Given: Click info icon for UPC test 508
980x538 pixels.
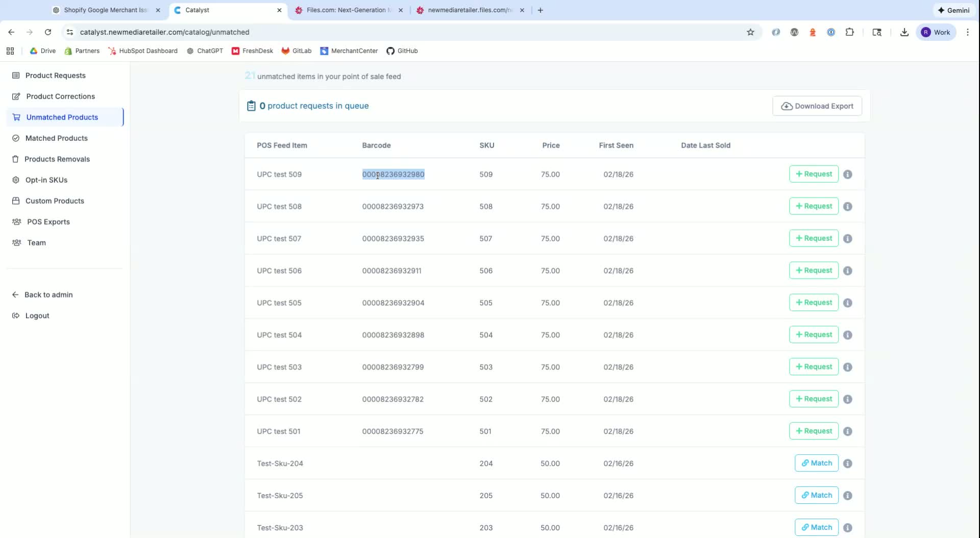Looking at the screenshot, I should pyautogui.click(x=847, y=207).
